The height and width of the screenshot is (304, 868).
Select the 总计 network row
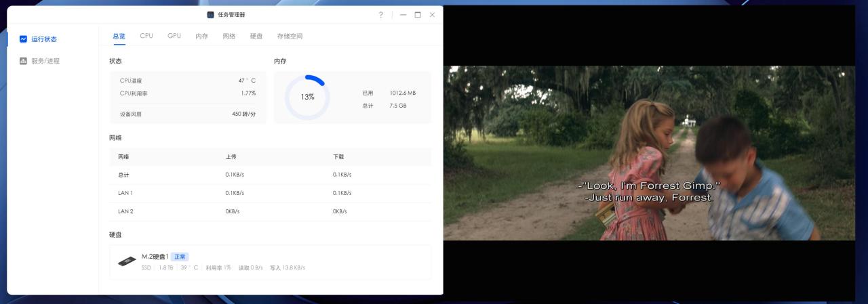tap(270, 175)
